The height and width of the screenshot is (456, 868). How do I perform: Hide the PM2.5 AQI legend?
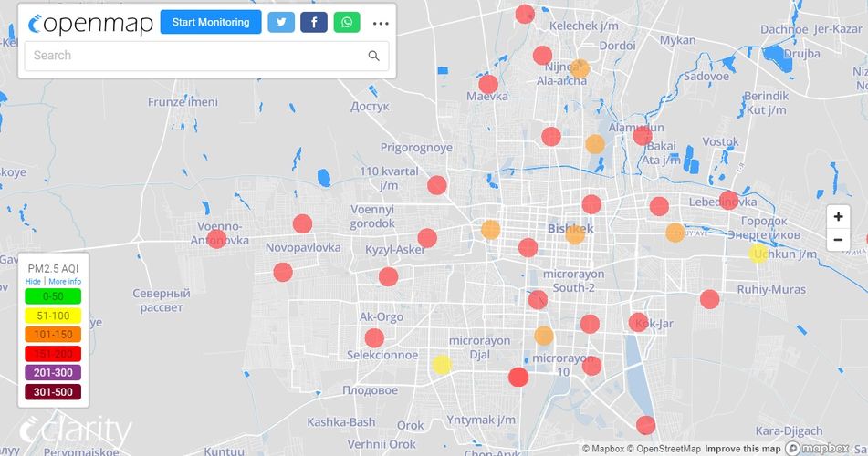click(x=33, y=282)
